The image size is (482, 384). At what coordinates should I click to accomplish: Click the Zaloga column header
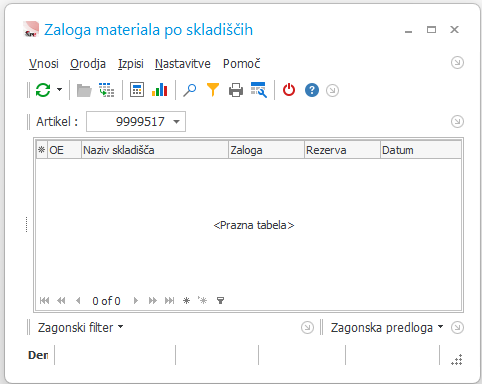point(266,150)
